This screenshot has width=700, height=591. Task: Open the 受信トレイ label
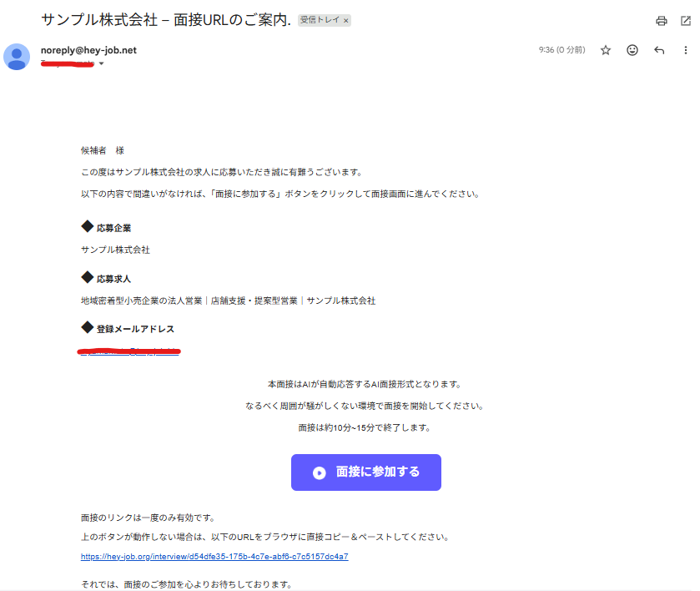[320, 20]
